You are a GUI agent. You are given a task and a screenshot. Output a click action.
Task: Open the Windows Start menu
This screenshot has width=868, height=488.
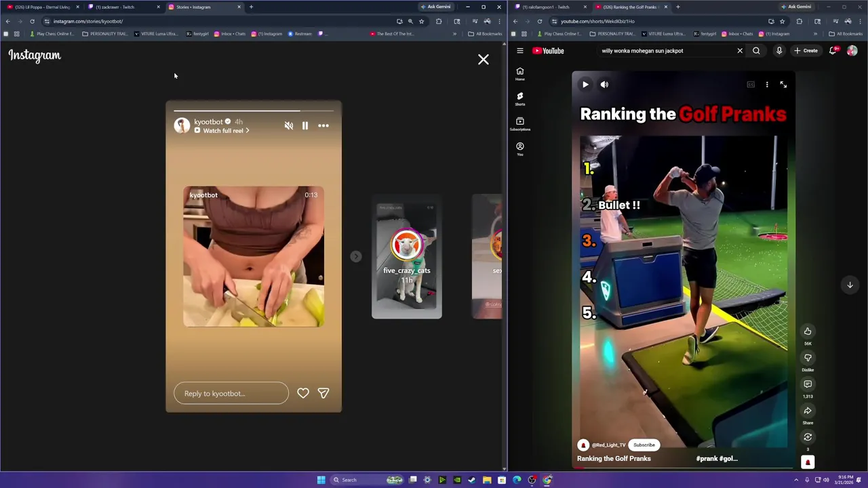(321, 480)
